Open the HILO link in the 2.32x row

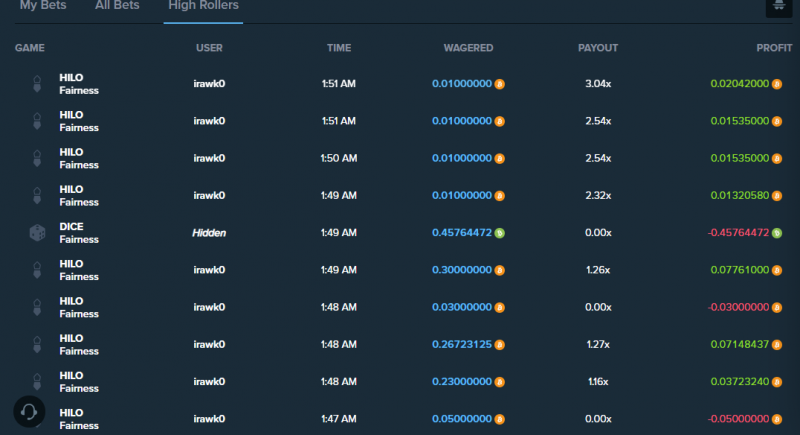tap(71, 189)
